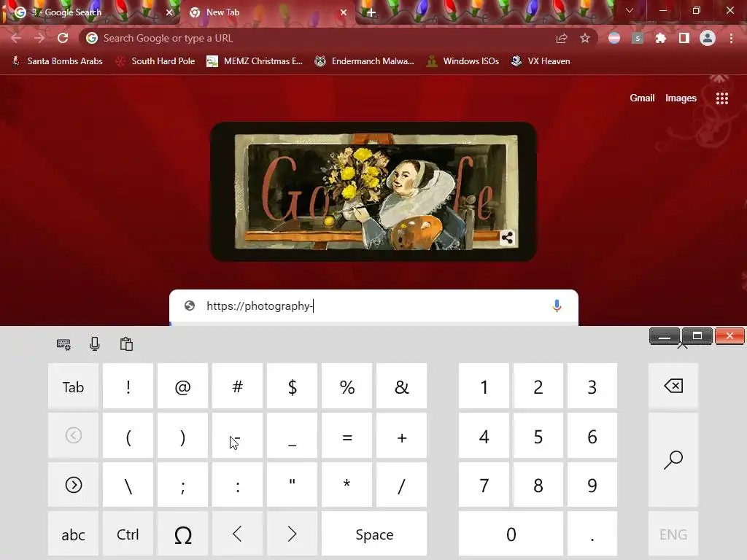This screenshot has height=560, width=747.
Task: Tap the Backspace key
Action: pyautogui.click(x=673, y=386)
